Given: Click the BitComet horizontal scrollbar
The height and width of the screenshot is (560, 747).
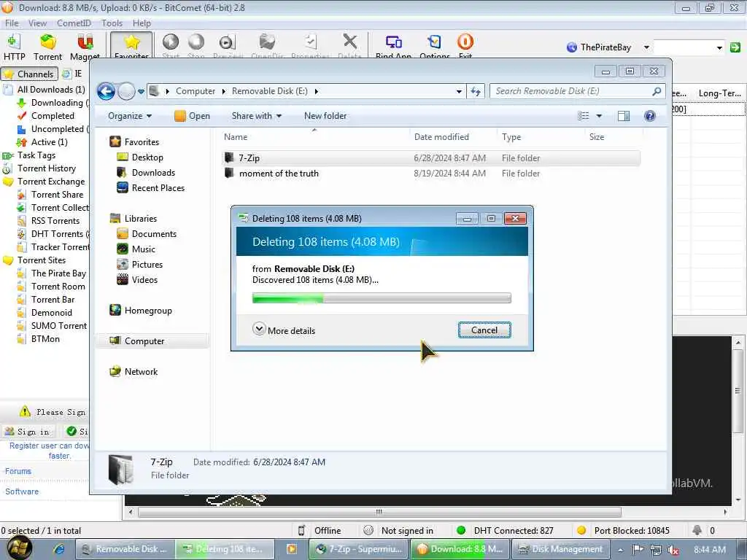Looking at the screenshot, I should point(379,512).
